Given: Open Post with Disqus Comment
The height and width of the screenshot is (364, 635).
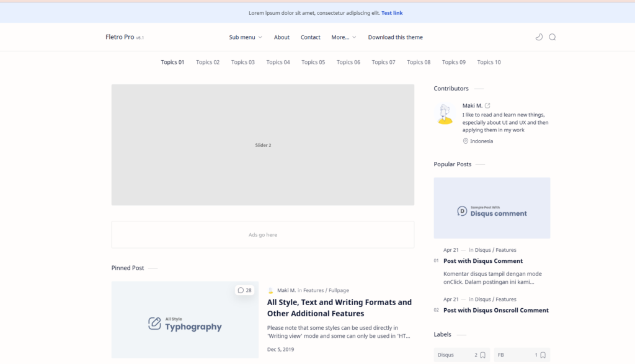Looking at the screenshot, I should coord(483,260).
